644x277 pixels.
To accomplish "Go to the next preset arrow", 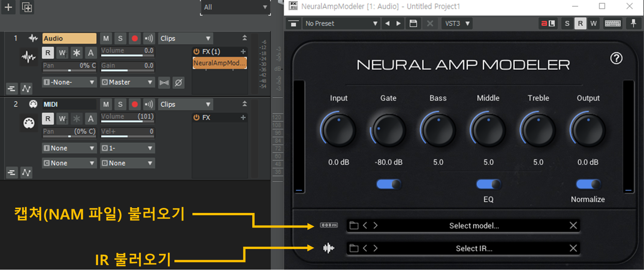I will [399, 23].
